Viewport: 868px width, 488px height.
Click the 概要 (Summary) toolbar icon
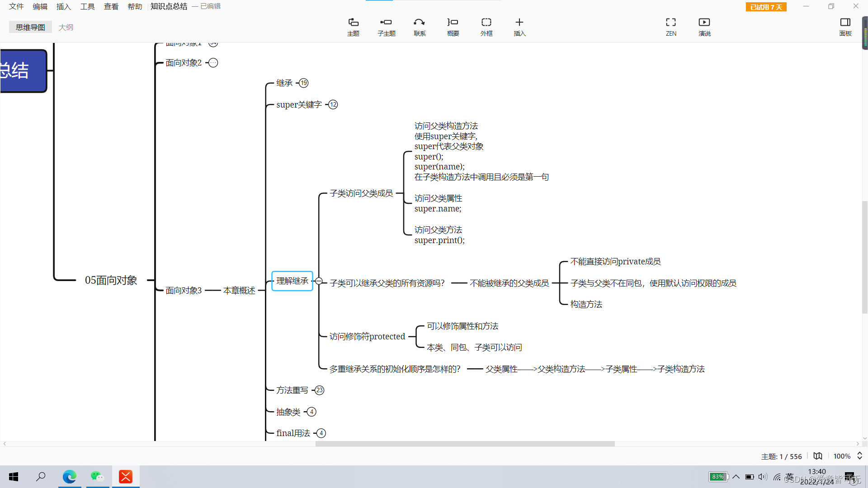click(x=453, y=27)
